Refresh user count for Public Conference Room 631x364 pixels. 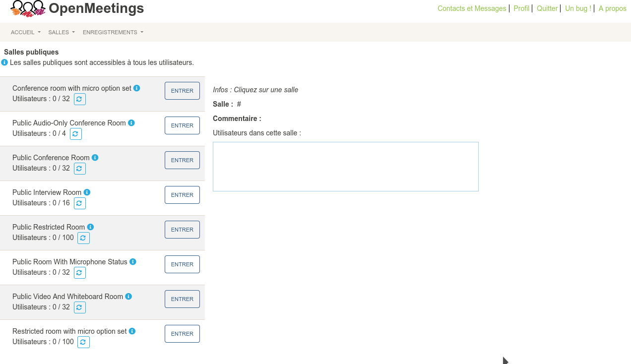(80, 169)
